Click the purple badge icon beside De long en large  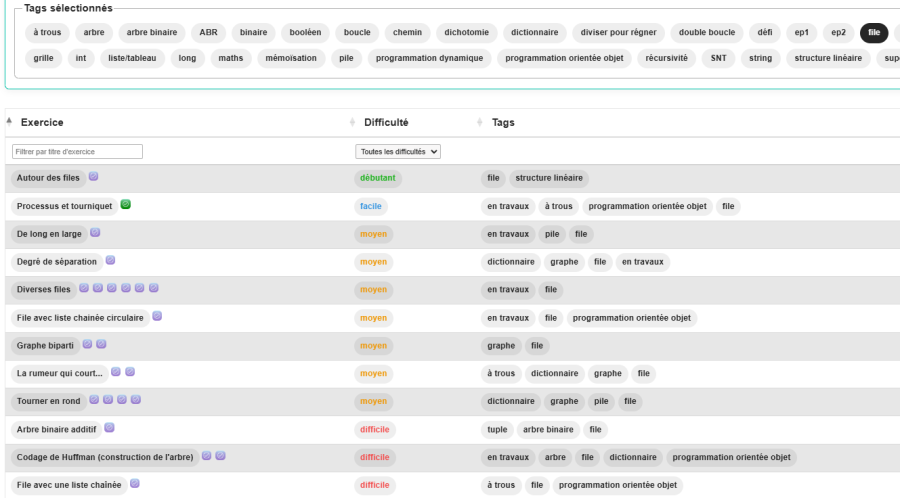[x=95, y=232]
